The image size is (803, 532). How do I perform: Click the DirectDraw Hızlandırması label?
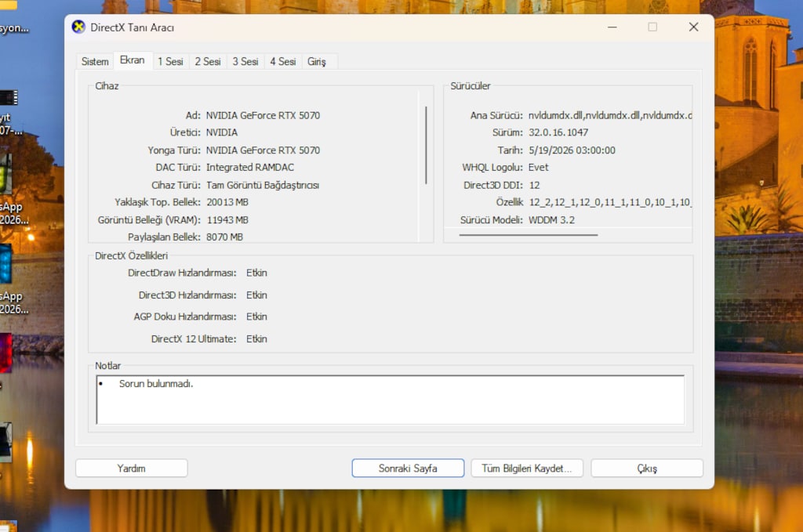182,273
